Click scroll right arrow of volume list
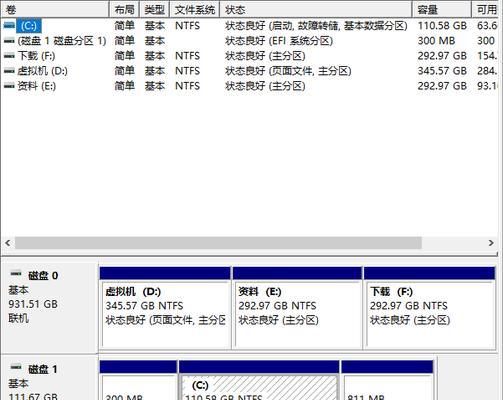 tap(491, 243)
